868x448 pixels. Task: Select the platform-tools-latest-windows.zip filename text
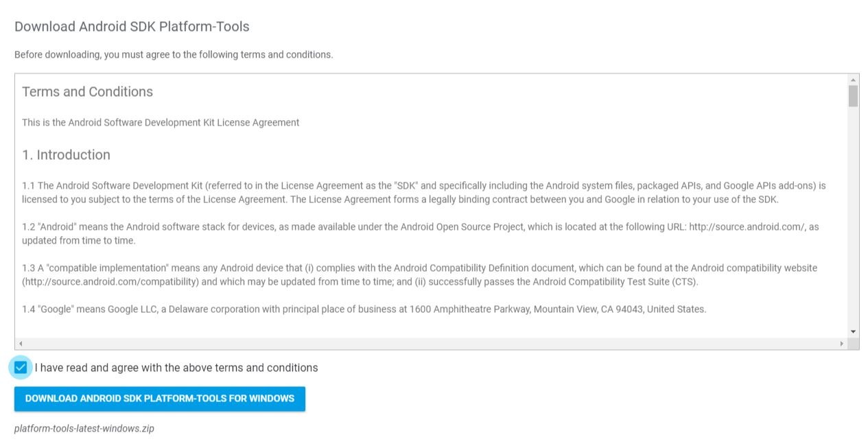84,428
